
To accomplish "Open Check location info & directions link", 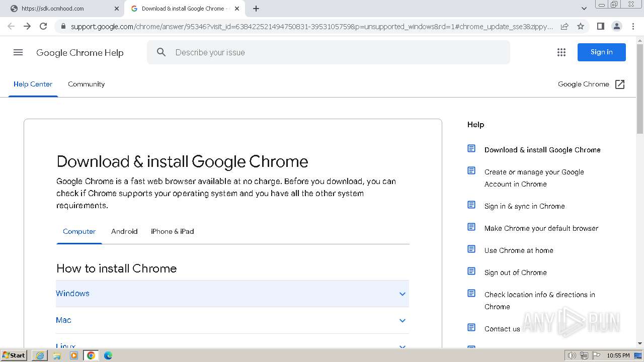I will click(540, 301).
